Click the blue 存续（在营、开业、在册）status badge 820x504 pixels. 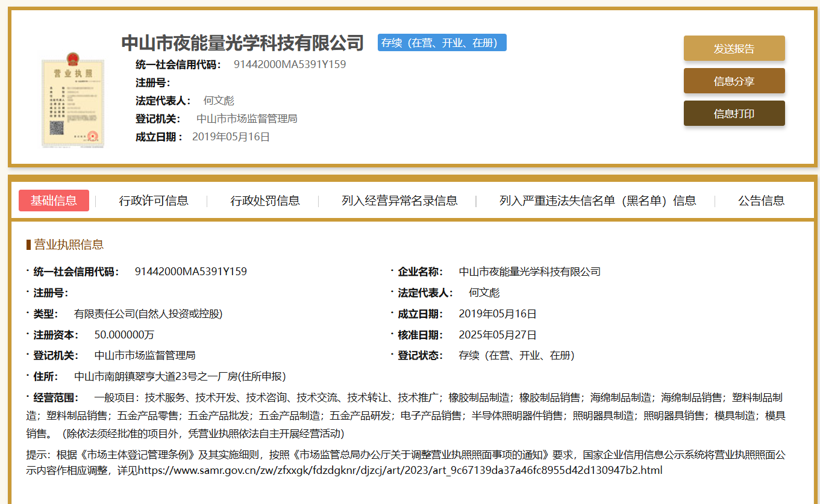pos(442,43)
